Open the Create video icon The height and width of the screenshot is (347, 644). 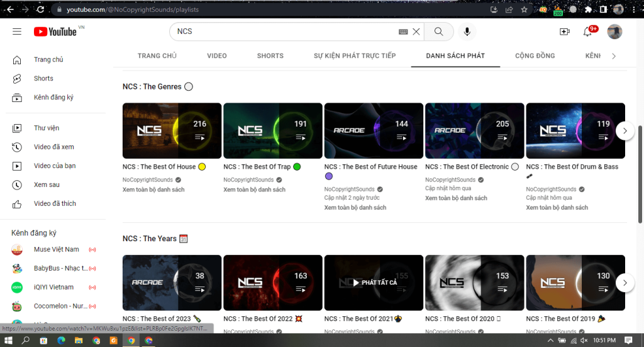[564, 31]
